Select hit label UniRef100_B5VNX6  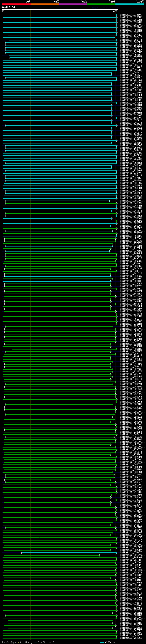tap(131, 553)
